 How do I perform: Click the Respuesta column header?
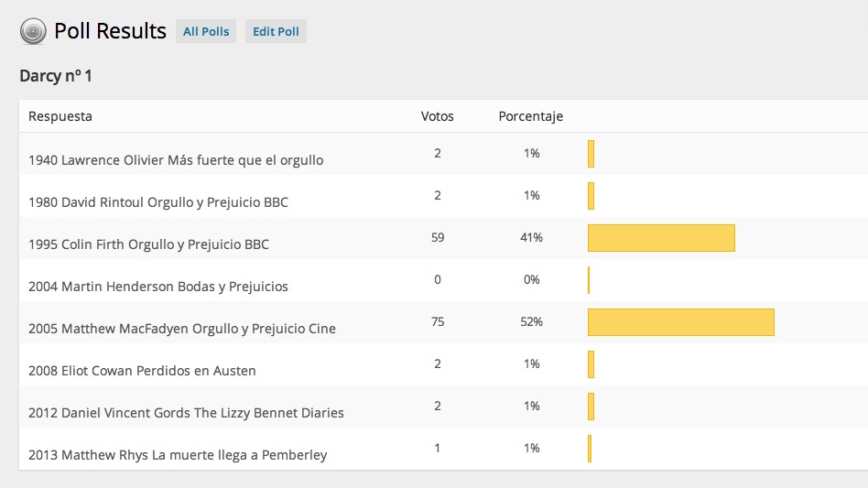pos(60,116)
